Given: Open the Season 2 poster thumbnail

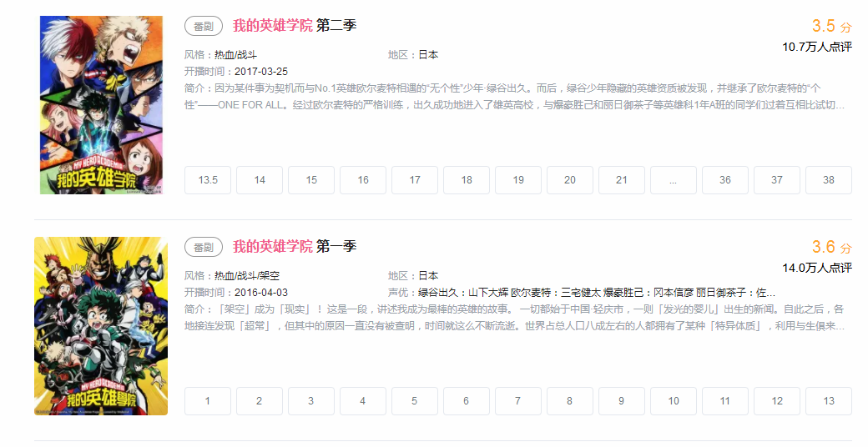Looking at the screenshot, I should pos(101,104).
